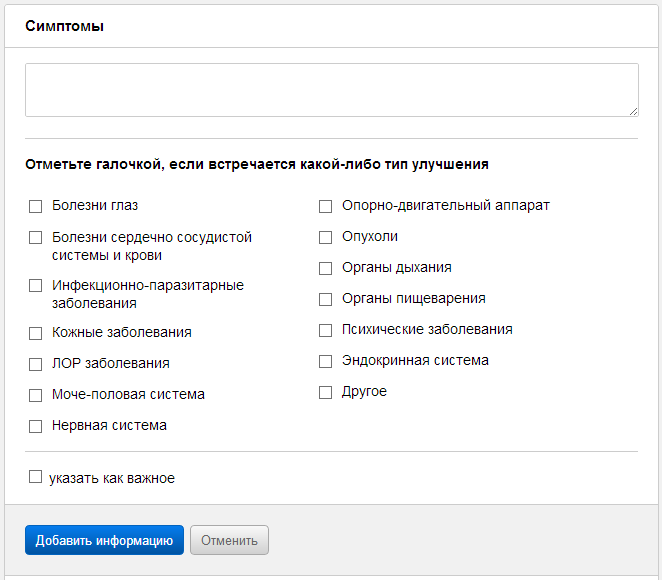Image resolution: width=662 pixels, height=580 pixels.
Task: Select the Кожные заболевания checkbox
Action: [35, 333]
